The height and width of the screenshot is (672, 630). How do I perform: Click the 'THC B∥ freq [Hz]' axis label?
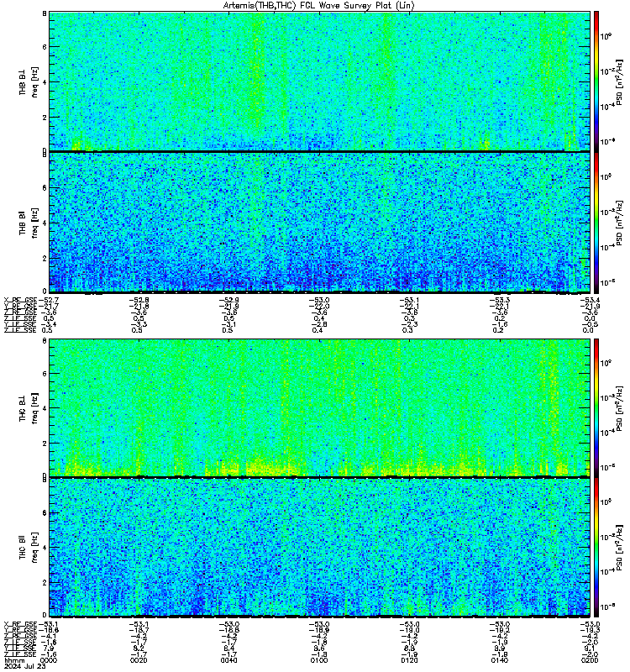[x=29, y=548]
